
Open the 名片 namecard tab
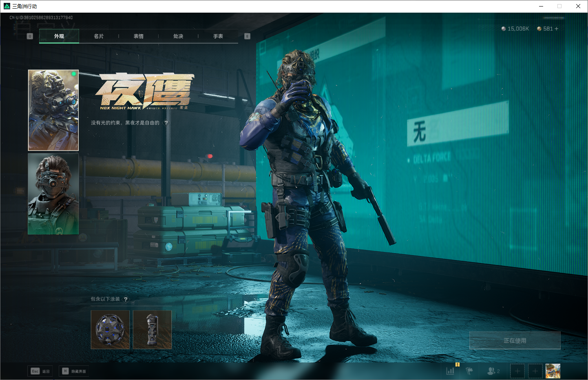(99, 36)
